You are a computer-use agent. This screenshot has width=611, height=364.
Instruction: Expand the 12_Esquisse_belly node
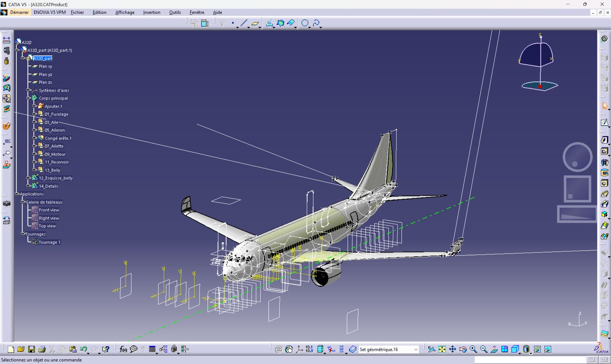[28, 178]
